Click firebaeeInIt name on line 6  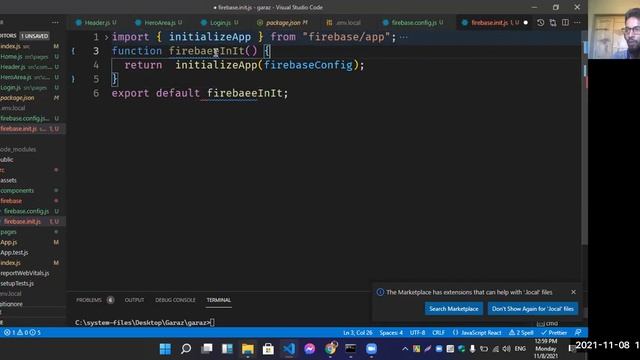click(x=244, y=93)
